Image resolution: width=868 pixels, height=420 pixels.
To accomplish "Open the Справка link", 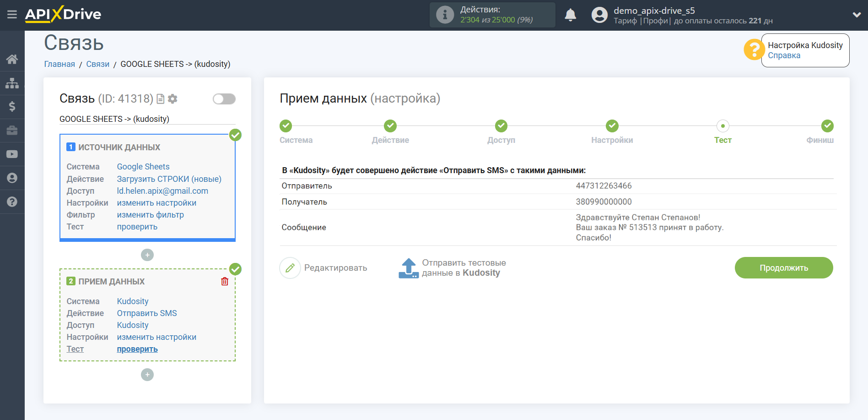I will pos(784,55).
